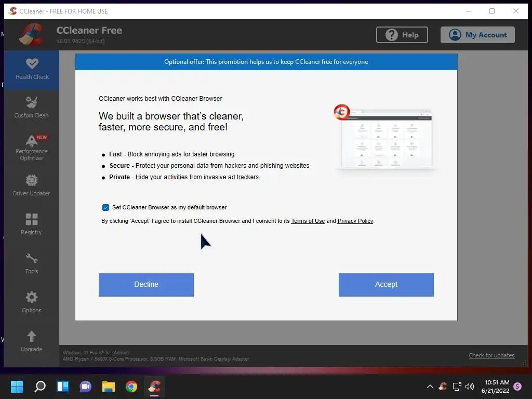Click the CCleaner title bar icon
The height and width of the screenshot is (399, 532).
pos(12,11)
